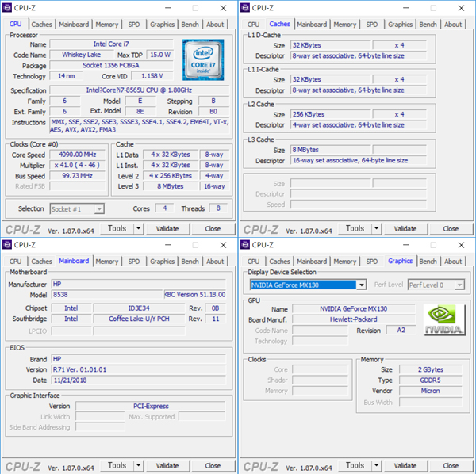Open Bench tab in CPU window

click(190, 25)
